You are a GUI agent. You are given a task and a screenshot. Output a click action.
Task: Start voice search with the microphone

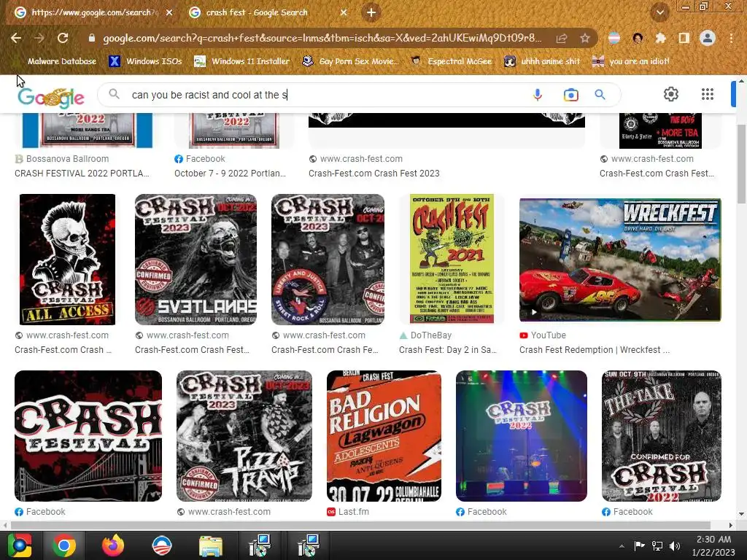(538, 95)
